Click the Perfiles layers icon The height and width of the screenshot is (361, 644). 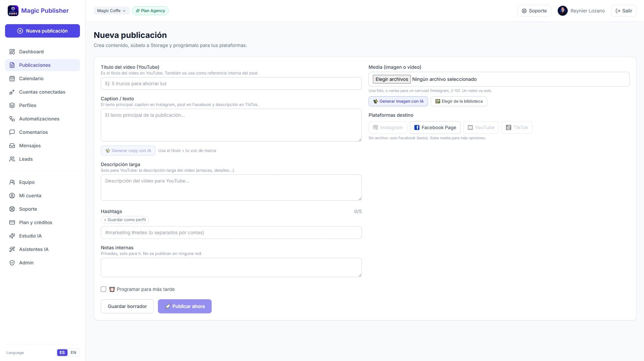(x=12, y=105)
